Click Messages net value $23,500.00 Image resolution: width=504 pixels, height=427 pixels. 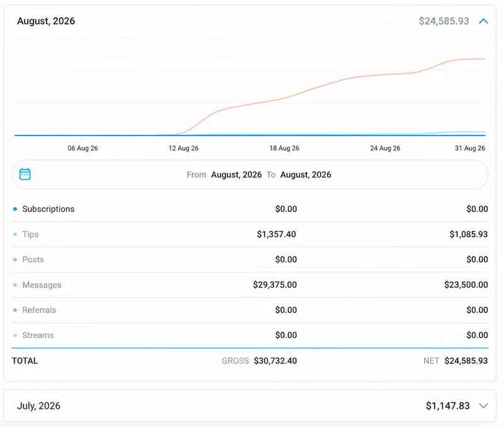(466, 285)
